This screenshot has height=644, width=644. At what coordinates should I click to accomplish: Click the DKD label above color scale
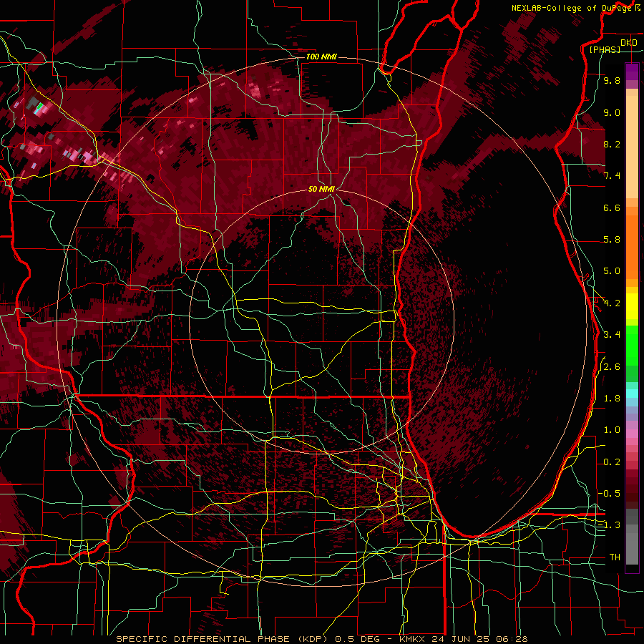(629, 43)
